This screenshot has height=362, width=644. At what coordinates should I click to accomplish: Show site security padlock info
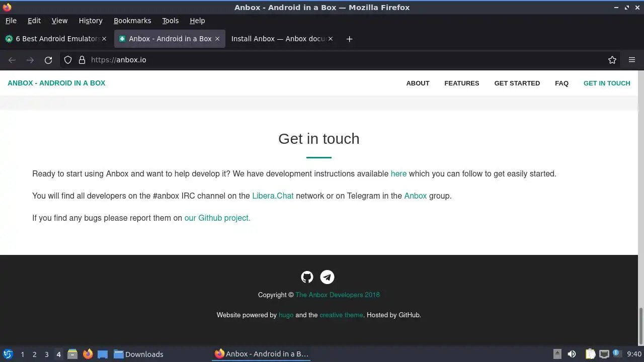(x=82, y=60)
